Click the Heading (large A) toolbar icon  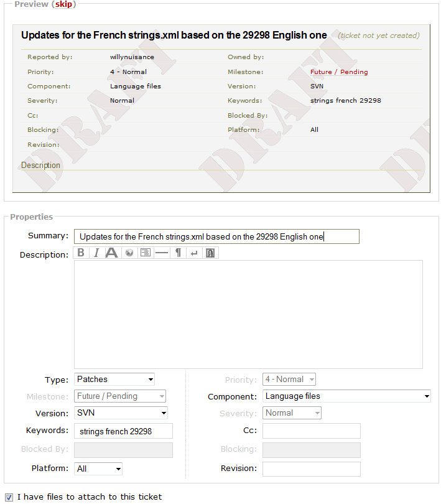(x=112, y=253)
